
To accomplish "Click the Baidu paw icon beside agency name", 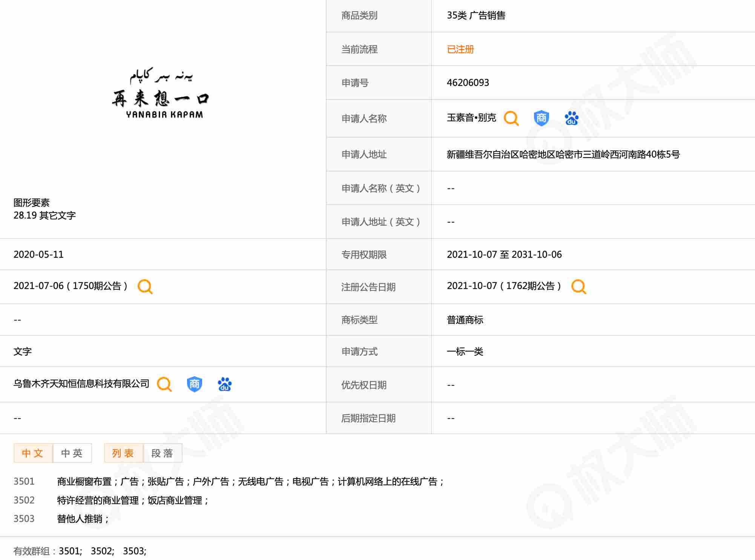I will (224, 384).
